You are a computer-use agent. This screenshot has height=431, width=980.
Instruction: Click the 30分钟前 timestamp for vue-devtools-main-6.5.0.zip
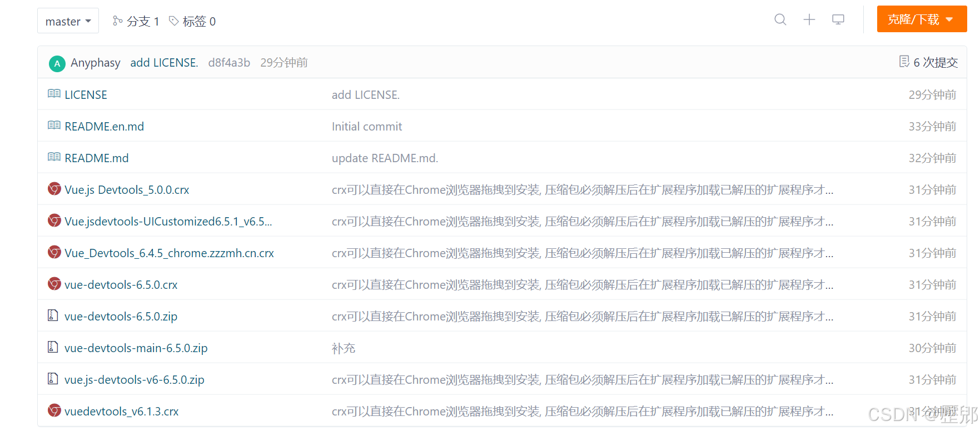point(932,348)
